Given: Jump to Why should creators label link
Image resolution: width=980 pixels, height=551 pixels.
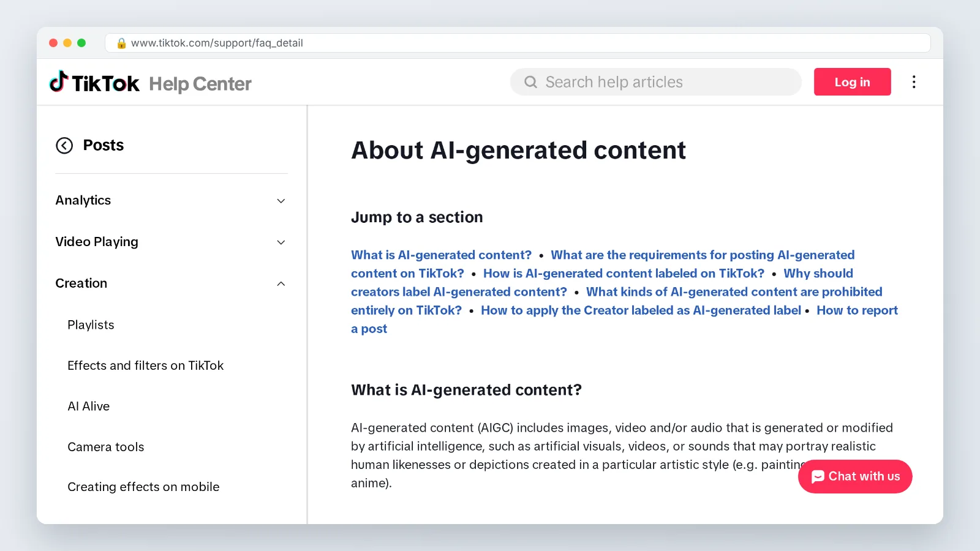Looking at the screenshot, I should pyautogui.click(x=818, y=274).
